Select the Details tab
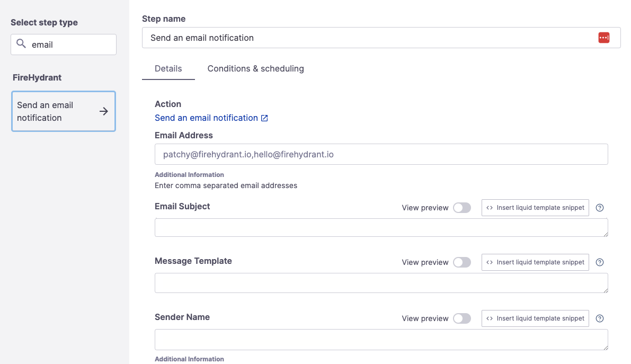 pyautogui.click(x=168, y=68)
